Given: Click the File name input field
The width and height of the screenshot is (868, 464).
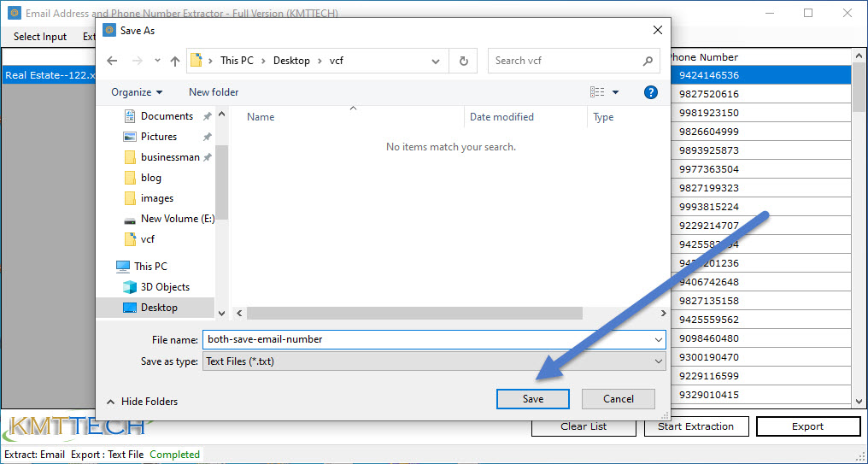Looking at the screenshot, I should [x=427, y=339].
